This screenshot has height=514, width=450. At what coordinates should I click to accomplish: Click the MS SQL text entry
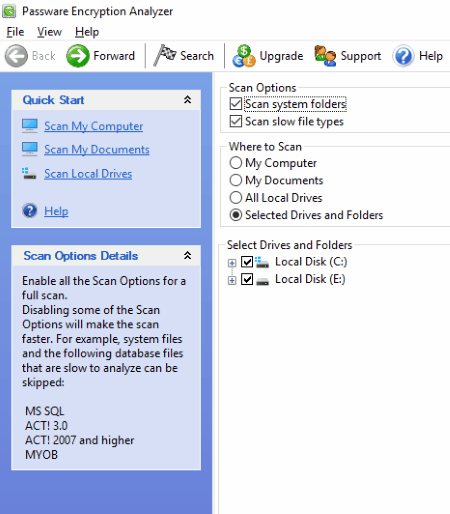tap(45, 411)
